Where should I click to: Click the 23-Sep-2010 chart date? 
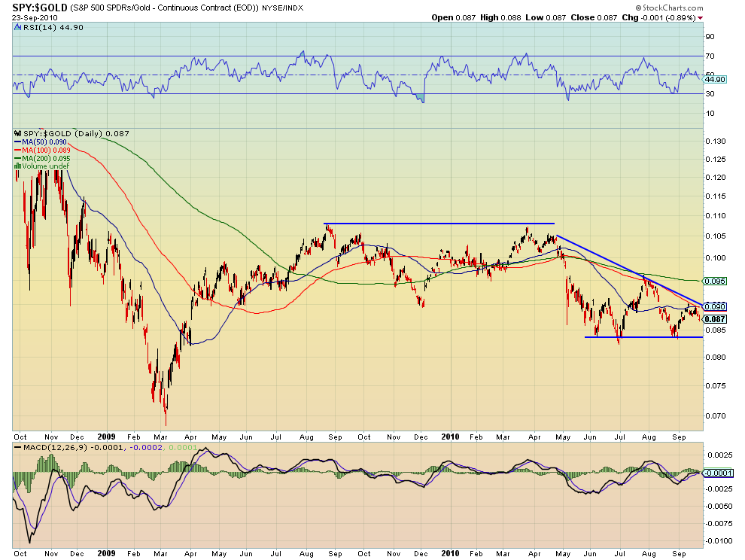tap(35, 17)
